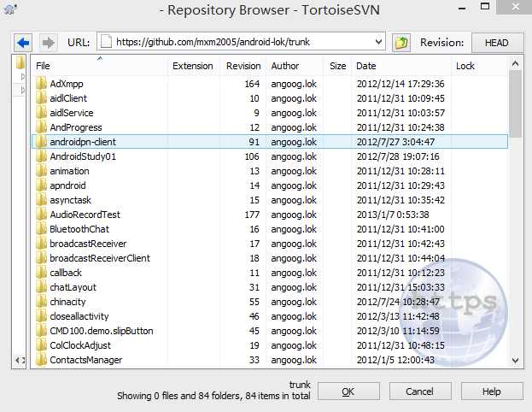532x412 pixels.
Task: Click the TortoiseSVN app icon in title bar
Action: point(10,9)
